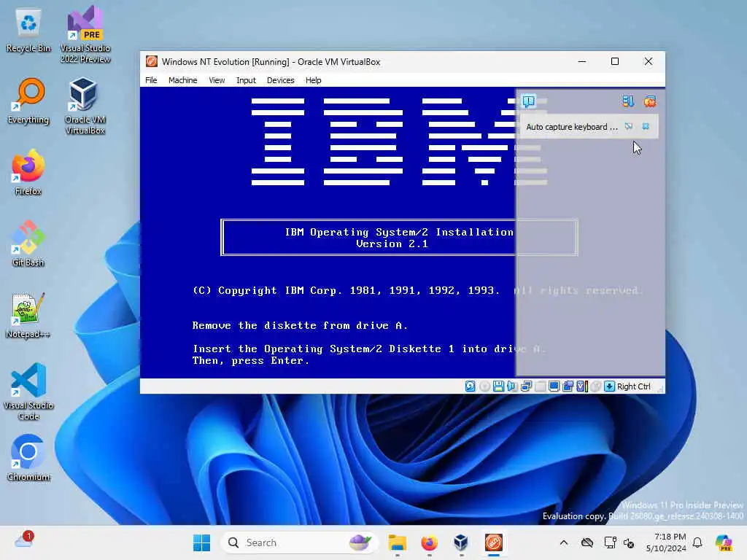The height and width of the screenshot is (560, 747).
Task: Expand the system tray hidden icons chevron
Action: click(x=564, y=542)
